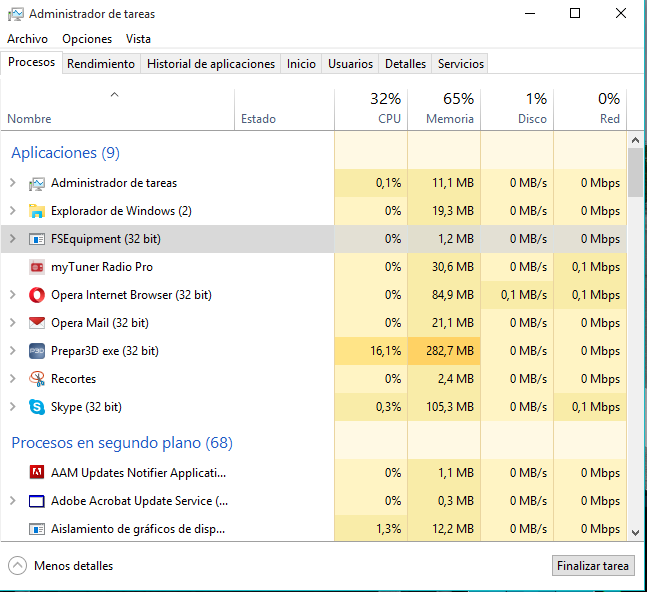The width and height of the screenshot is (647, 592).
Task: Switch to the Servicios tab
Action: coord(460,64)
